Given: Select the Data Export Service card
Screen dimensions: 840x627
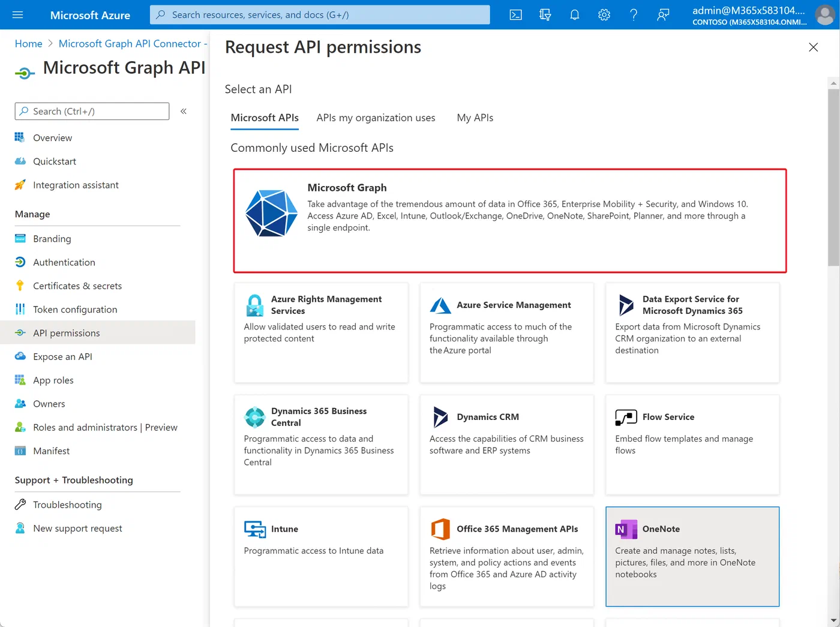Looking at the screenshot, I should (692, 332).
